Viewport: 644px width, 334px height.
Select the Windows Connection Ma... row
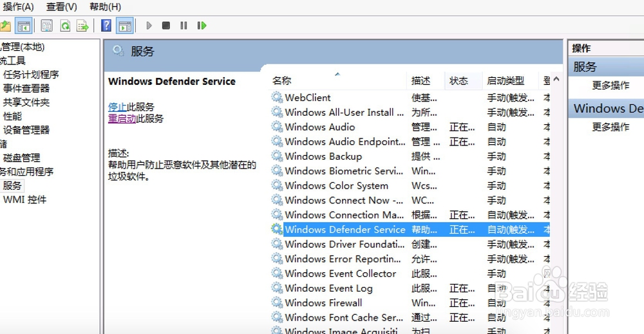click(x=410, y=214)
